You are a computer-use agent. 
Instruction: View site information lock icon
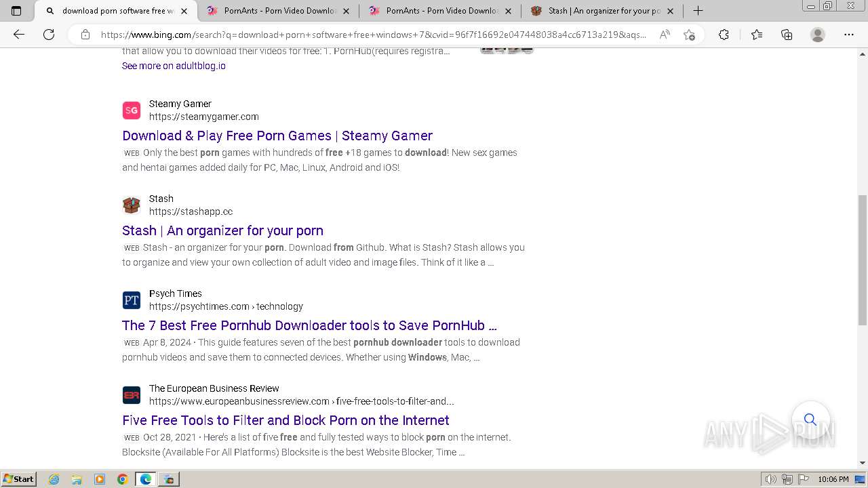pyautogui.click(x=85, y=35)
